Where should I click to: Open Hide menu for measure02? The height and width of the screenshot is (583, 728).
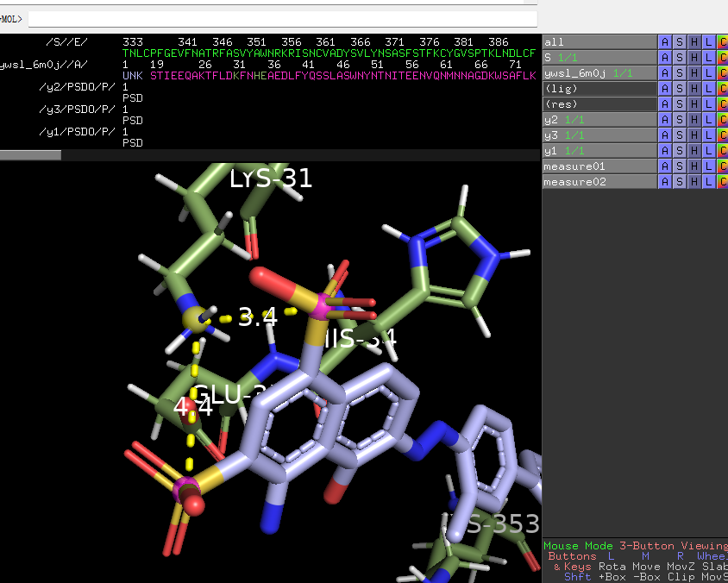click(x=694, y=182)
